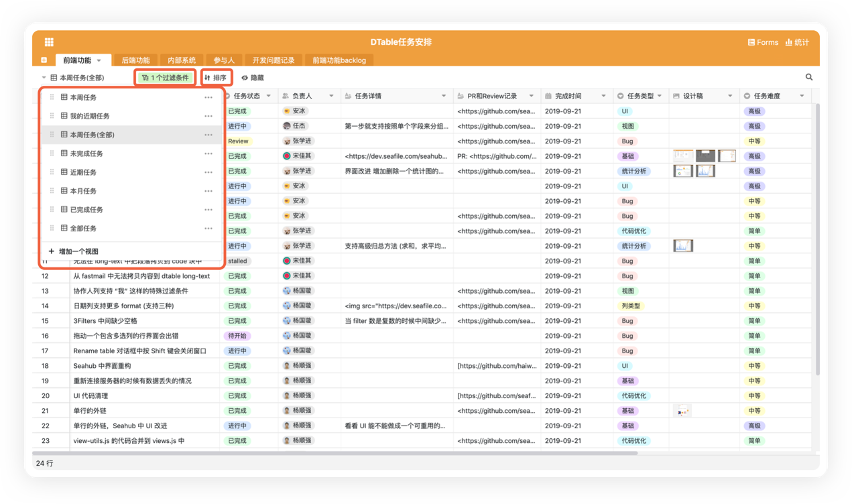Open 统计 statistics in the header
Viewport: 852px width, 504px height.
click(797, 42)
